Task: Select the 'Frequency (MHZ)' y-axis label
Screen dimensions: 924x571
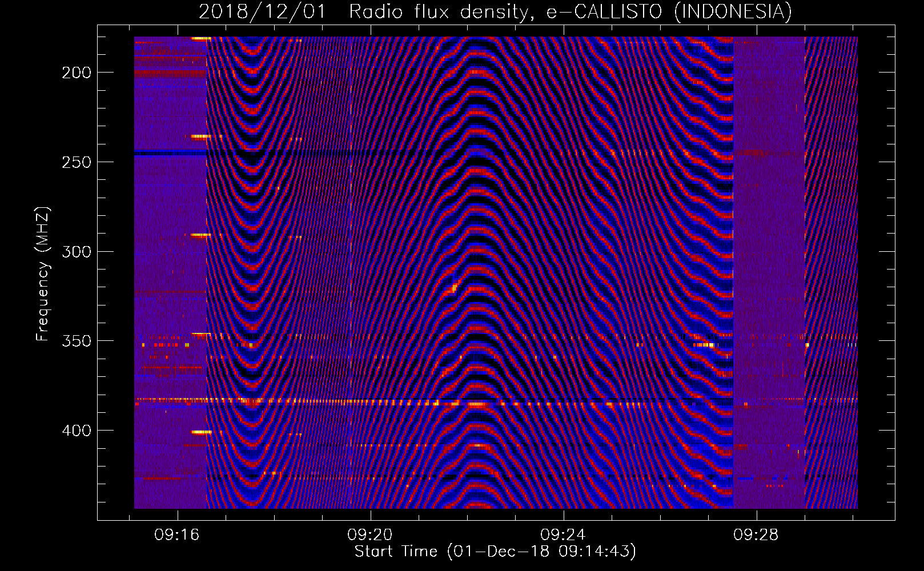Action: 43,274
